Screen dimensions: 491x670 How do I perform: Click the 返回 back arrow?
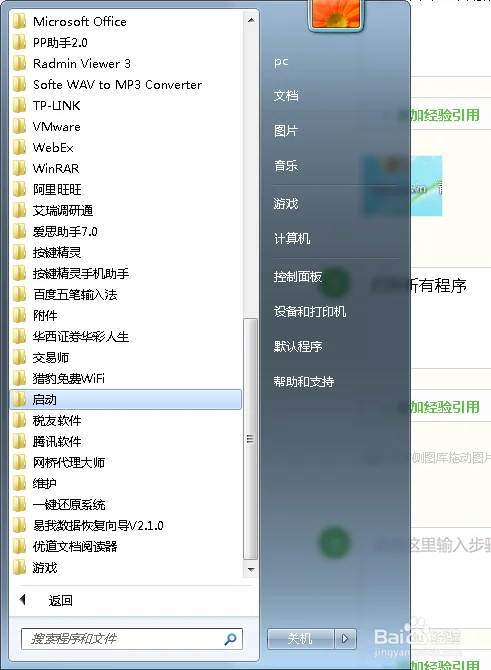point(23,600)
